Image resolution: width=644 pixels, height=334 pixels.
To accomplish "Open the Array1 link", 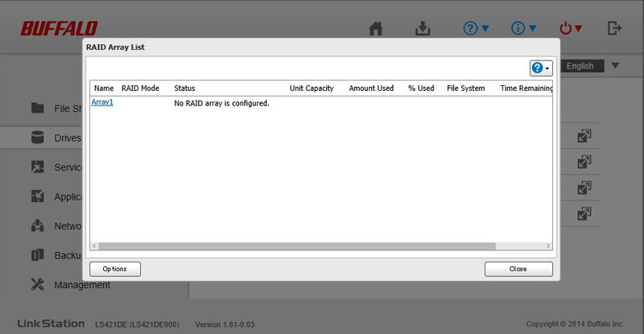I will pos(102,102).
